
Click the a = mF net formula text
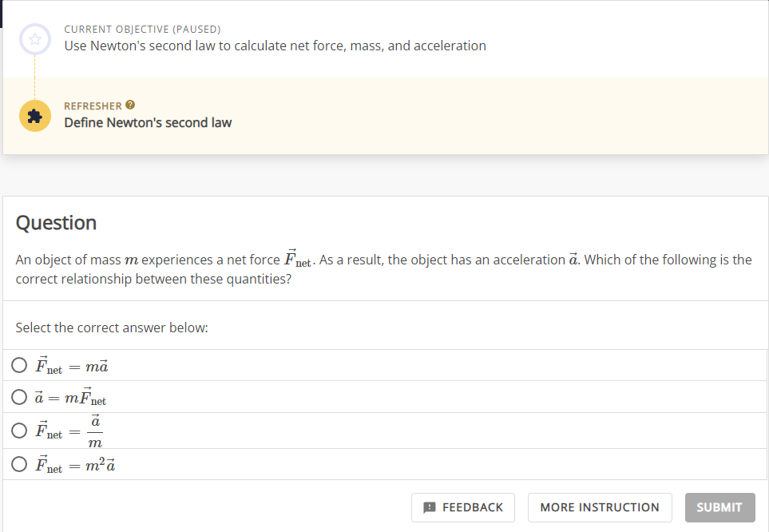tap(70, 397)
